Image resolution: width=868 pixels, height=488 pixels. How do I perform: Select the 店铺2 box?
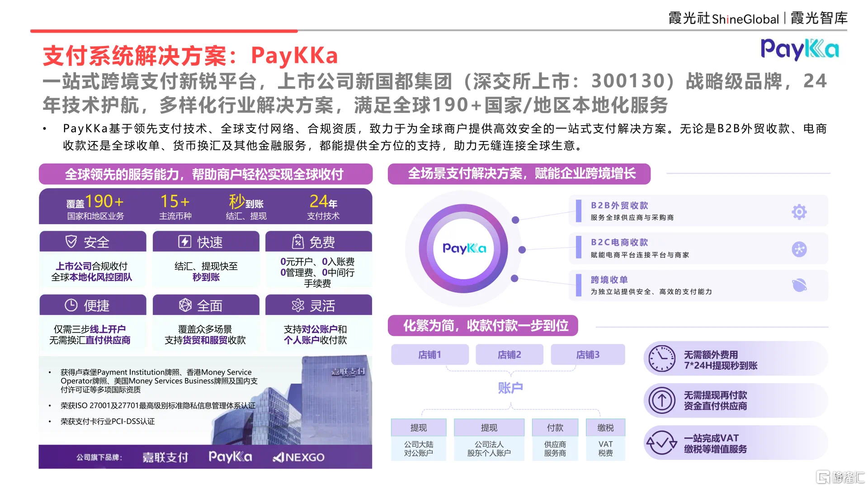(509, 355)
